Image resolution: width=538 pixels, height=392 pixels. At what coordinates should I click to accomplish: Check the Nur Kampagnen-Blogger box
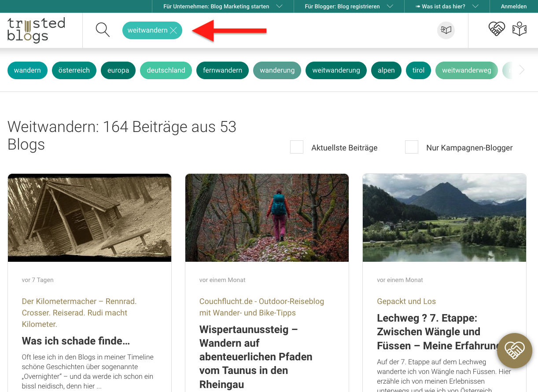click(412, 147)
